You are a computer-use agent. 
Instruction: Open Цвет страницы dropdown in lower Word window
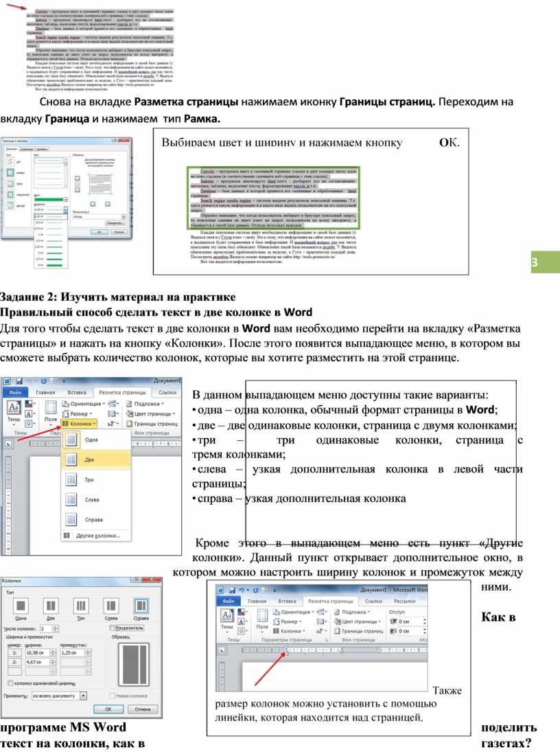358,622
